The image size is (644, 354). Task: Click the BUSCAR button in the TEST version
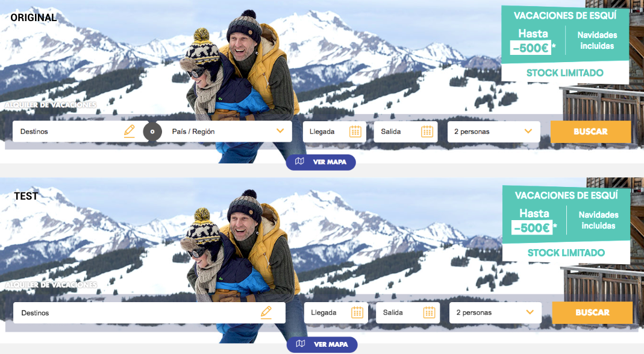click(592, 312)
